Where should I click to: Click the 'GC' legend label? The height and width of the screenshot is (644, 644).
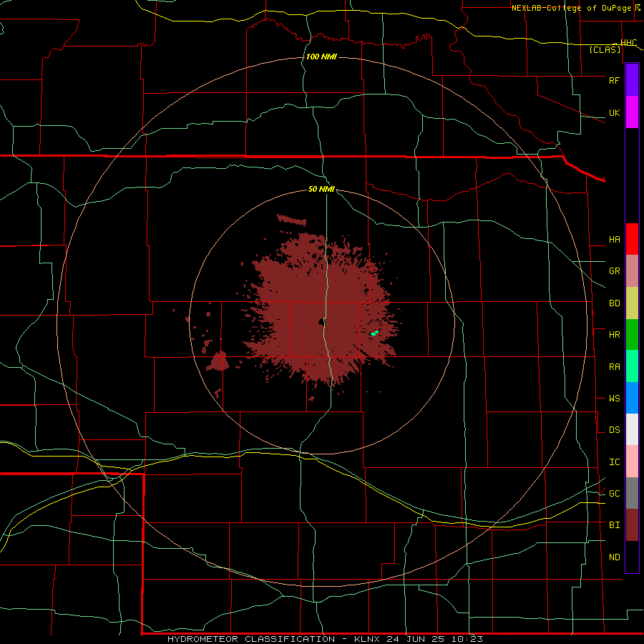click(x=614, y=494)
